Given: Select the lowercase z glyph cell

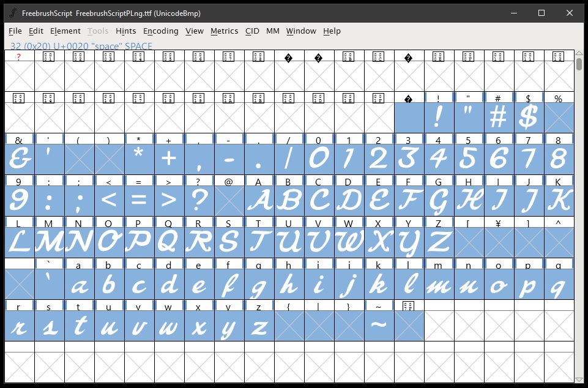Looking at the screenshot, I should click(259, 326).
